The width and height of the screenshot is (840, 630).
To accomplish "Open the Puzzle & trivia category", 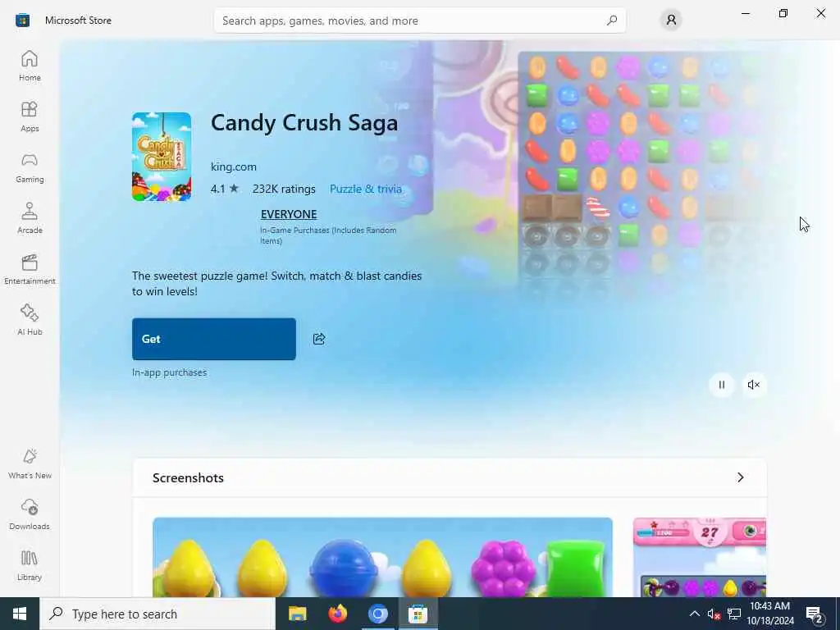I will (366, 189).
